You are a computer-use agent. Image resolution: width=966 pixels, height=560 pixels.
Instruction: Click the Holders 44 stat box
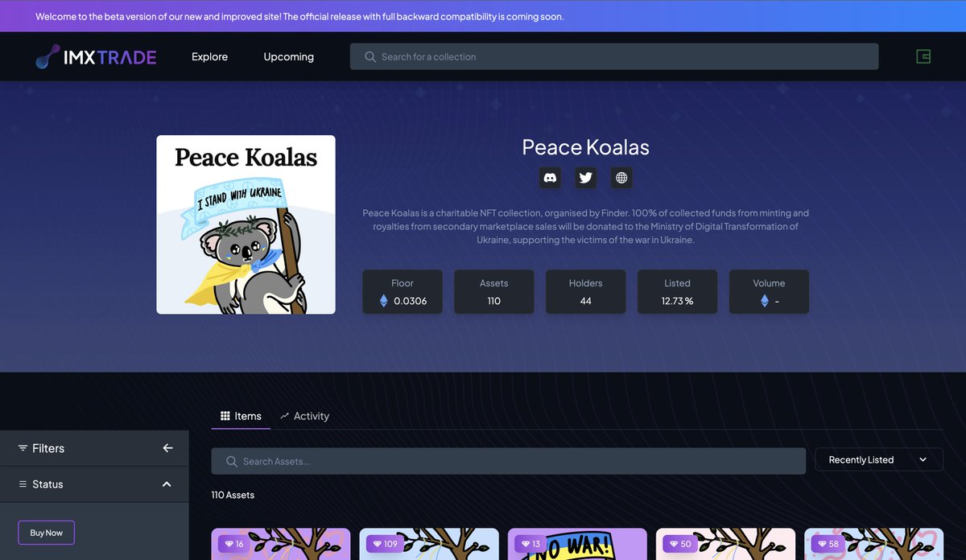click(586, 292)
